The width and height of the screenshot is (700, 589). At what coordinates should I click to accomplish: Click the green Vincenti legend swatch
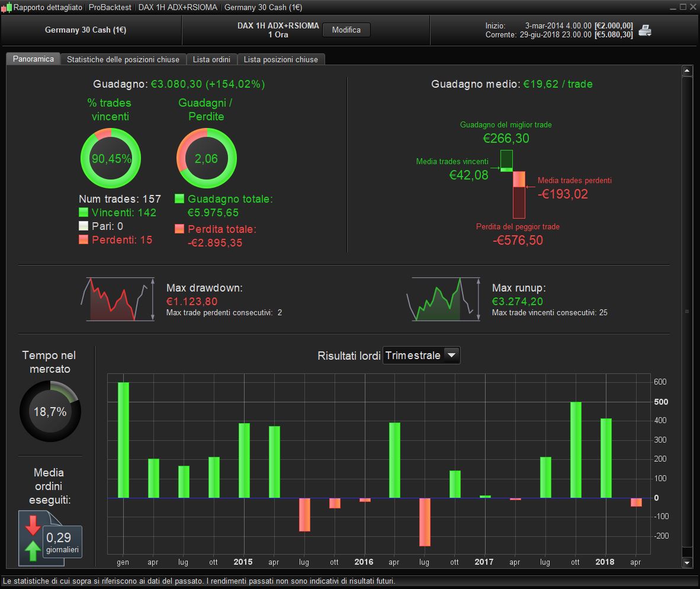84,212
